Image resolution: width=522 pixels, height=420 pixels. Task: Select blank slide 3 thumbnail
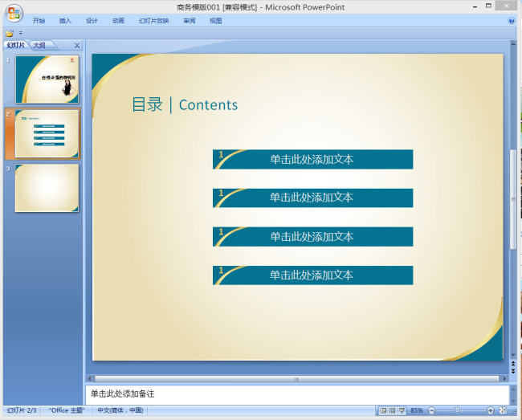tap(47, 188)
